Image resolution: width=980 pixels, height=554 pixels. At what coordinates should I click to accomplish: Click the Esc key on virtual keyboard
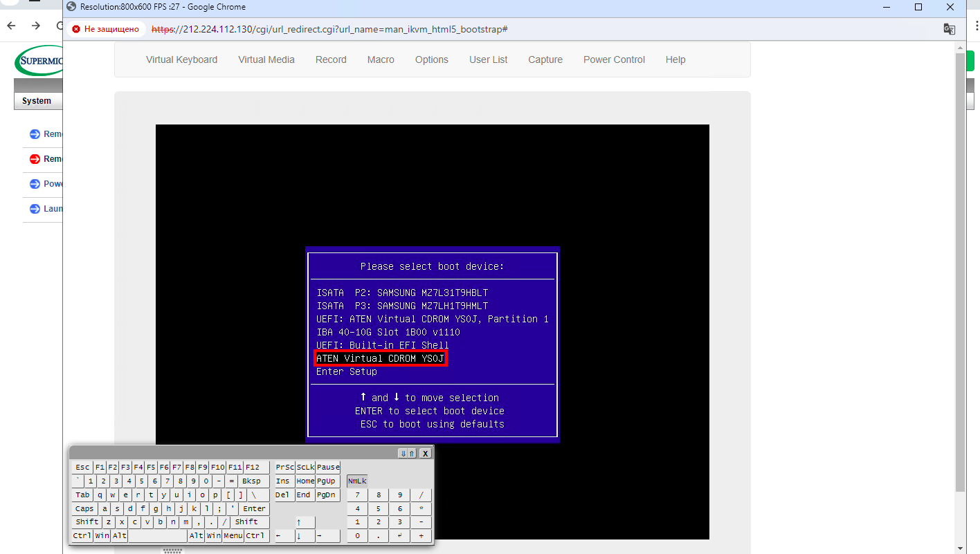point(82,467)
